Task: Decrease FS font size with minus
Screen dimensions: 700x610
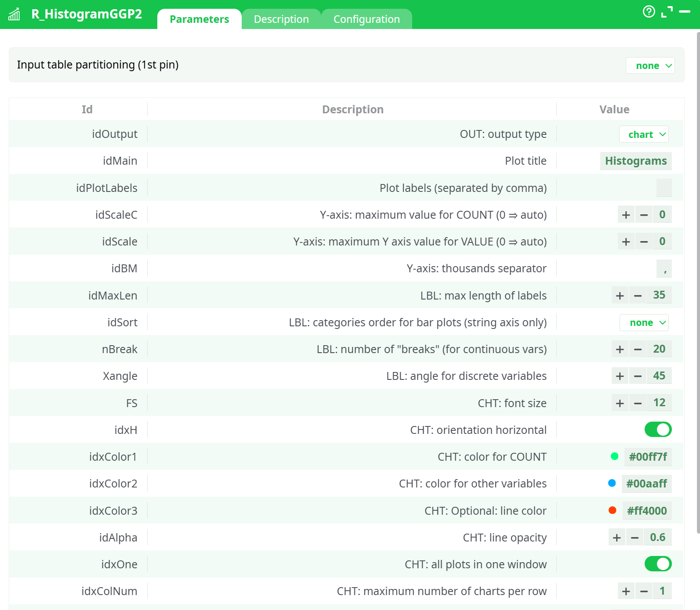Action: coord(638,403)
